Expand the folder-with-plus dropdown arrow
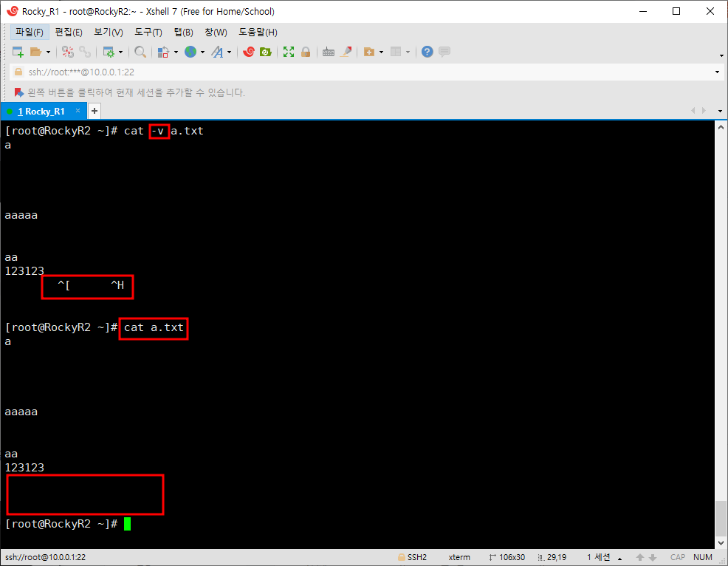Screen dimensions: 728x566 click(x=381, y=52)
